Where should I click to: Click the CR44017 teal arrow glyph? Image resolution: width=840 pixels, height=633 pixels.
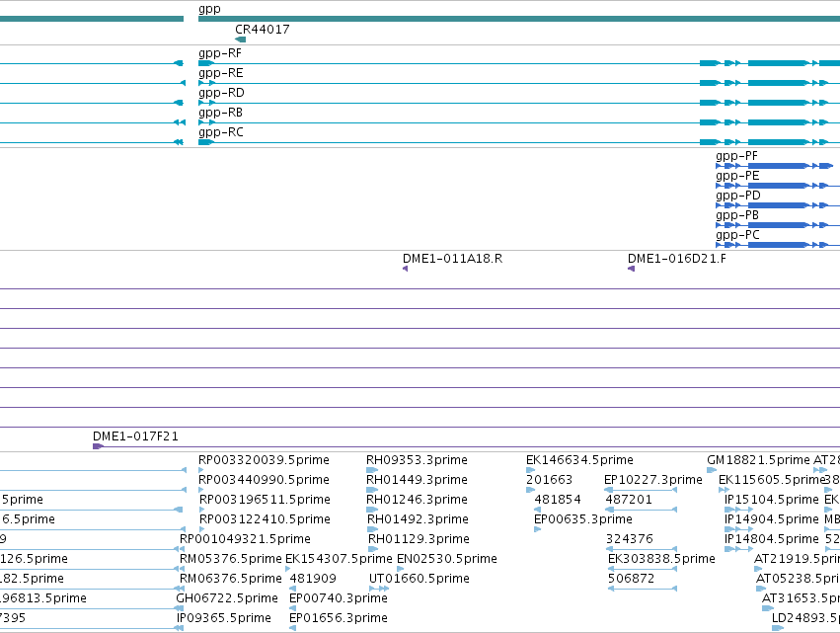pos(241,40)
